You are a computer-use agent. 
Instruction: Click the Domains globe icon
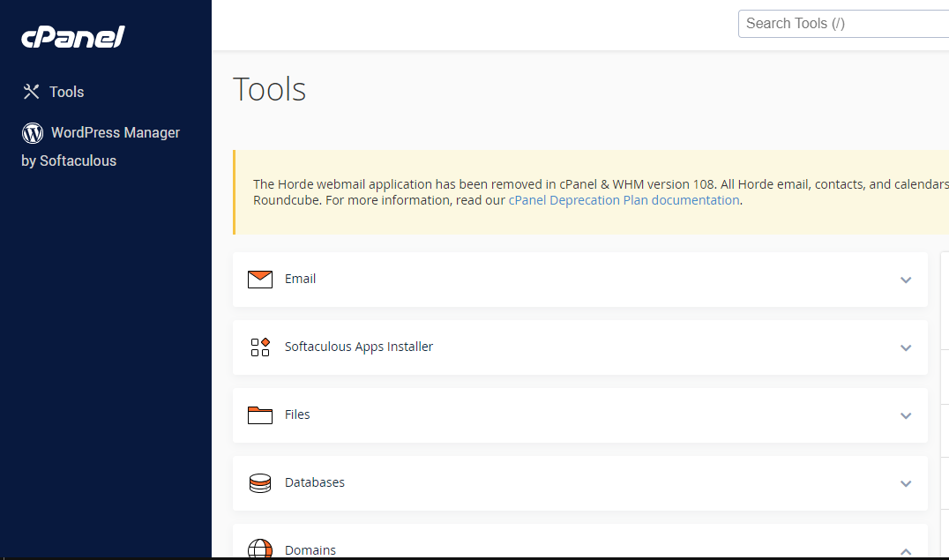(259, 549)
